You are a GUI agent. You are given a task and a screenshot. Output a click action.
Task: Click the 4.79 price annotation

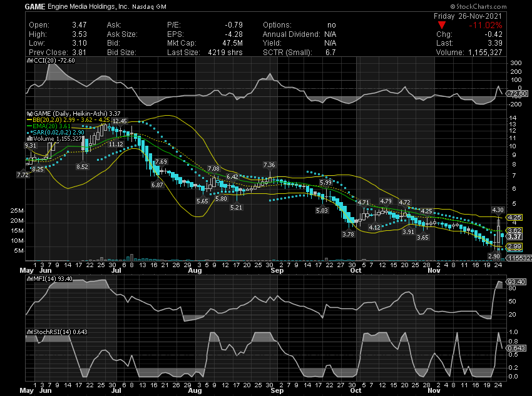[x=386, y=201]
